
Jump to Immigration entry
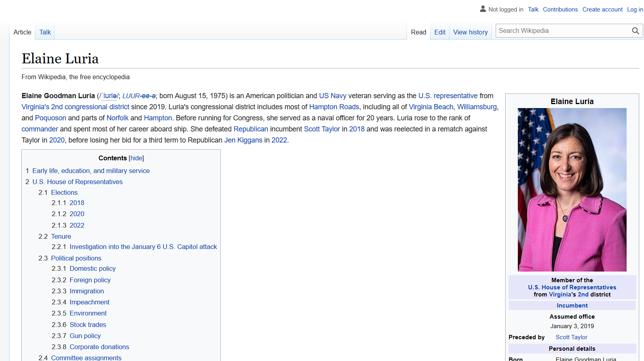pos(87,291)
